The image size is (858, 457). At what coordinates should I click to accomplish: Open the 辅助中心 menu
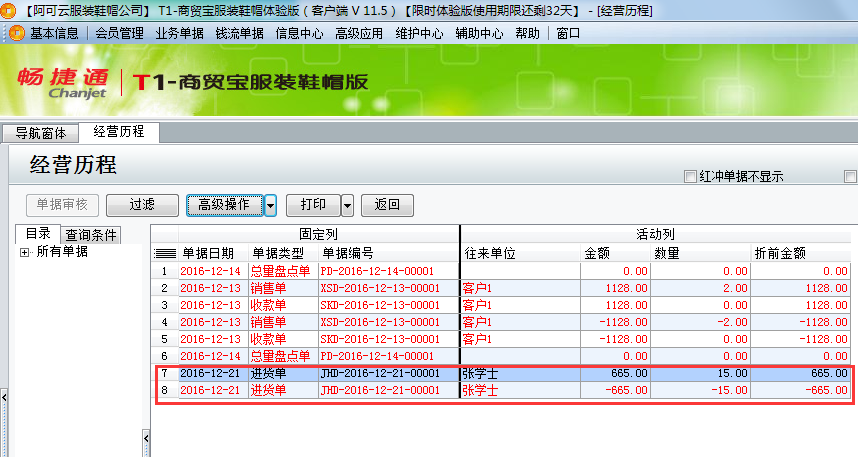(x=479, y=33)
